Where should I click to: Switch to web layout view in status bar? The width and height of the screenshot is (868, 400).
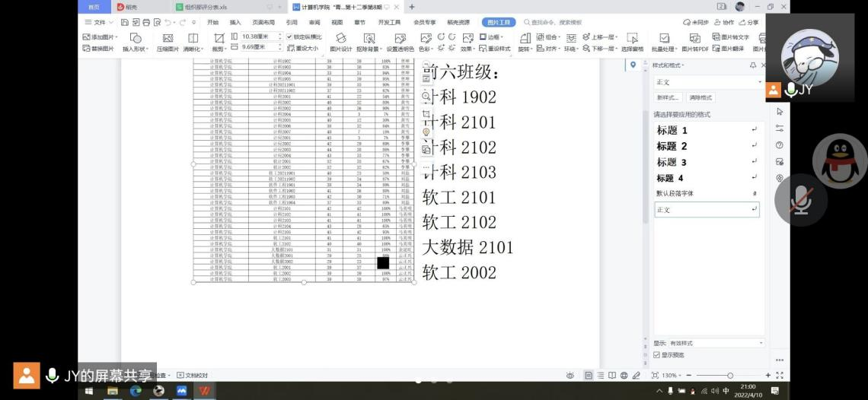point(624,376)
